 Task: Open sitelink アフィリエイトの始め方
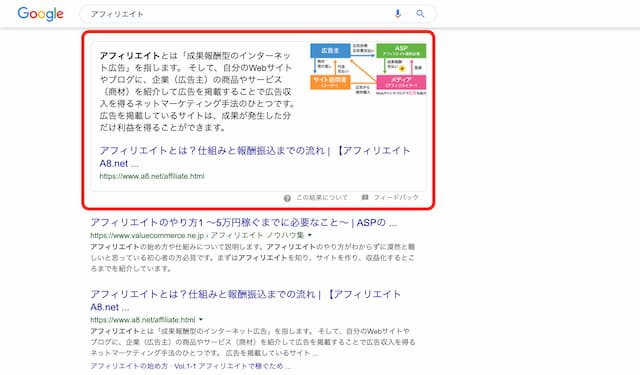click(x=129, y=366)
